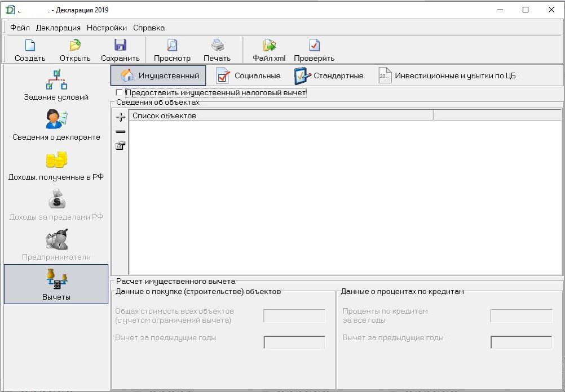Open the Справка menu
Viewport: 565px width, 392px height.
pyautogui.click(x=149, y=28)
